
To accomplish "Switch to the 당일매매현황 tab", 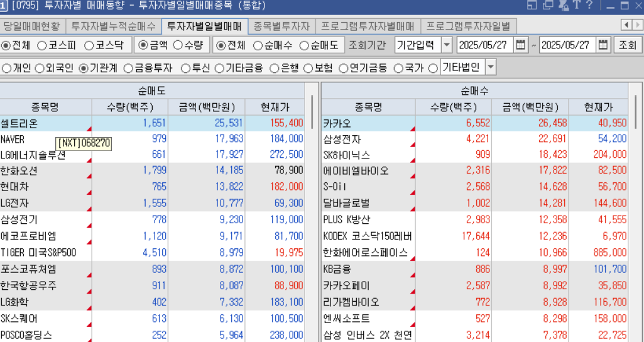I will pyautogui.click(x=32, y=26).
